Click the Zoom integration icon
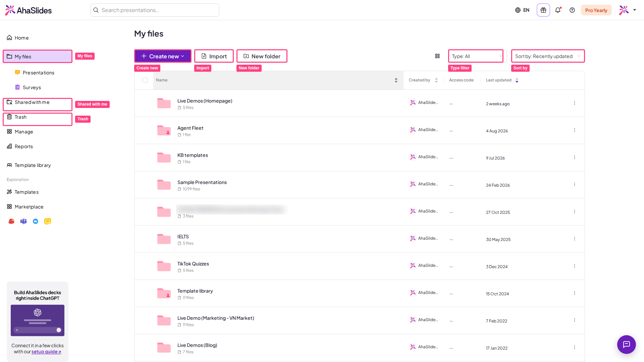This screenshot has height=362, width=644. pos(36,221)
